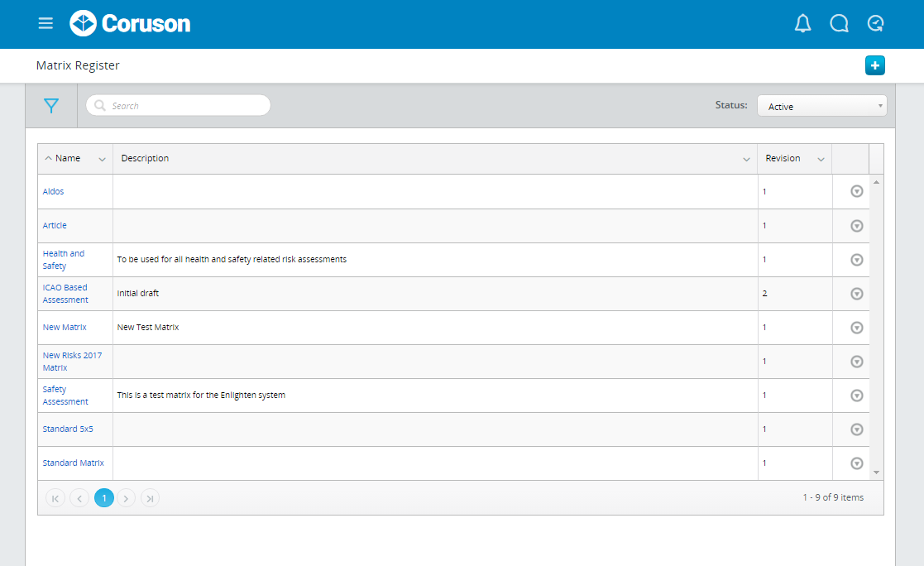Screen dimensions: 924x566
Task: Open the New Matrix link
Action: [65, 327]
